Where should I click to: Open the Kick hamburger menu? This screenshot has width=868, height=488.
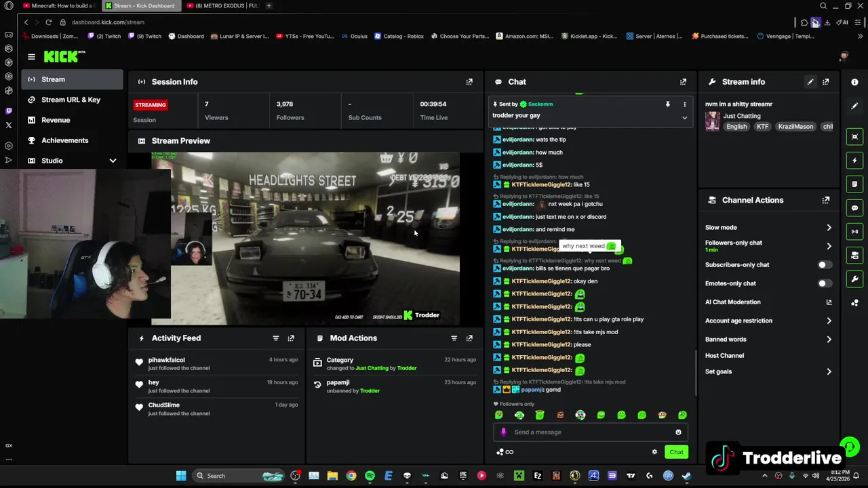pos(31,57)
